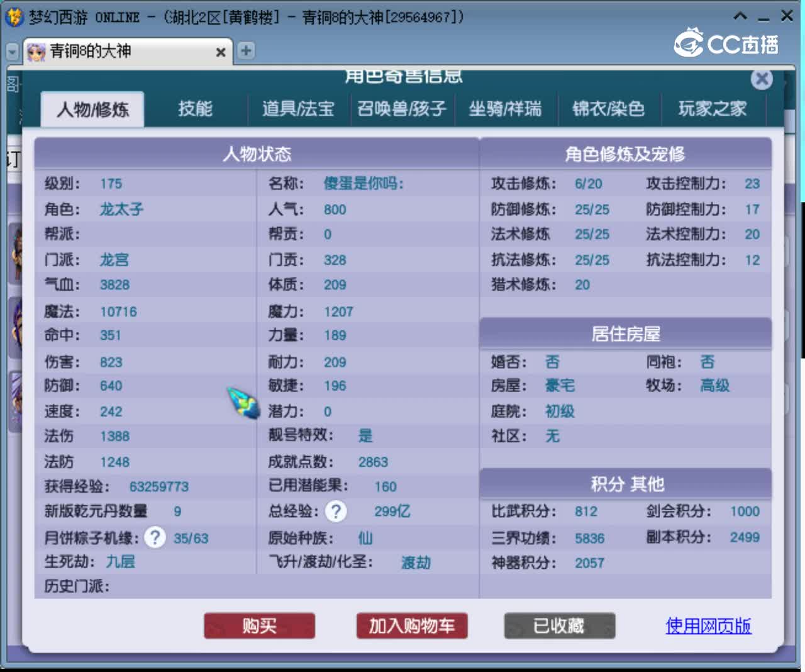Click the 房屋 value 豪宅
Image resolution: width=805 pixels, height=672 pixels.
(560, 386)
